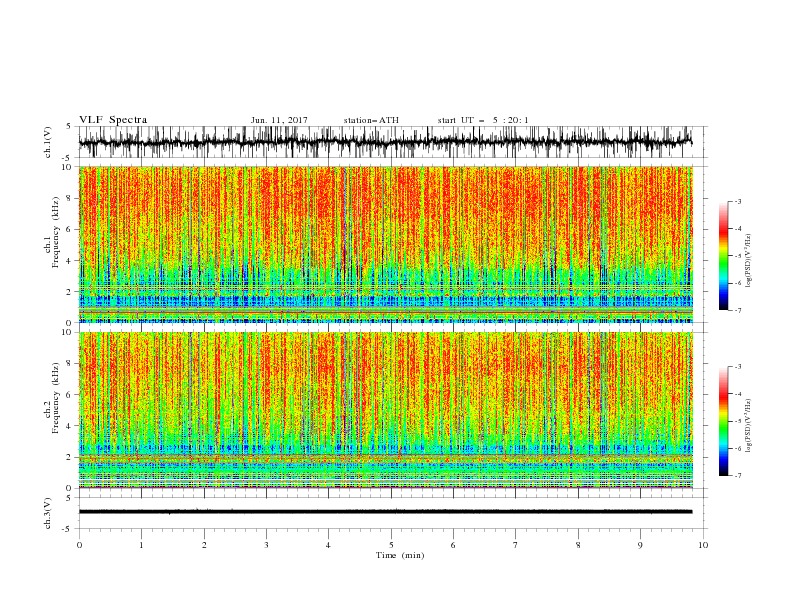
Task: Click the ch.1 color bar "log(PSD)(V²/Hz)" label
Action: pyautogui.click(x=749, y=261)
